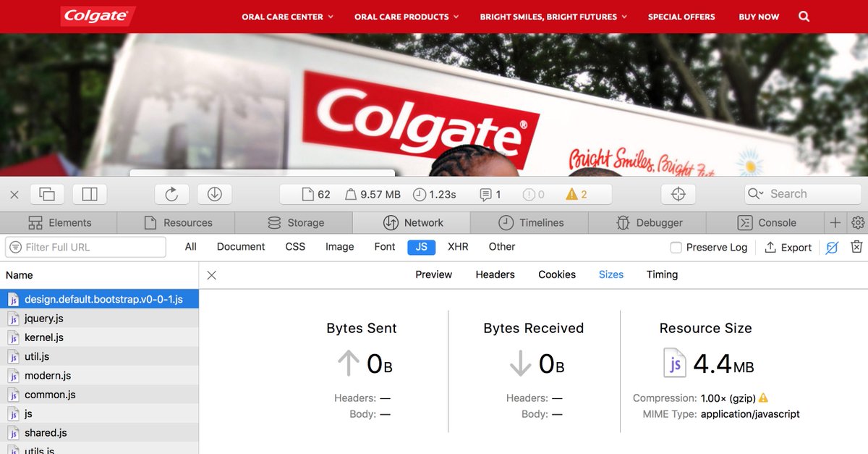Open the site search magnifier icon
The image size is (868, 454).
804,17
